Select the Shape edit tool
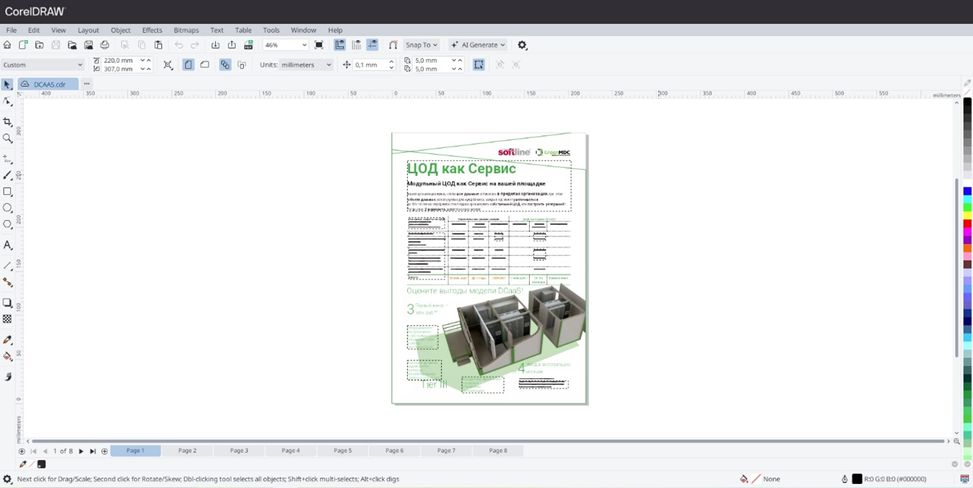The width and height of the screenshot is (973, 488). [7, 101]
